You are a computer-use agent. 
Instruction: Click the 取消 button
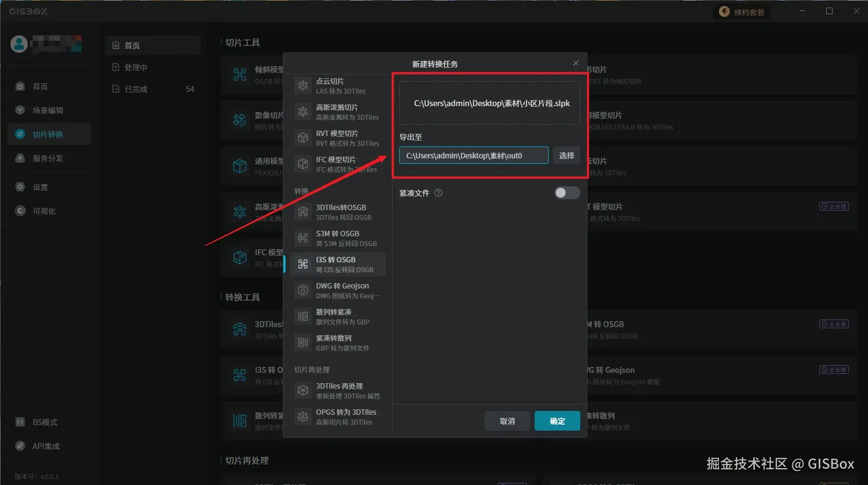507,421
